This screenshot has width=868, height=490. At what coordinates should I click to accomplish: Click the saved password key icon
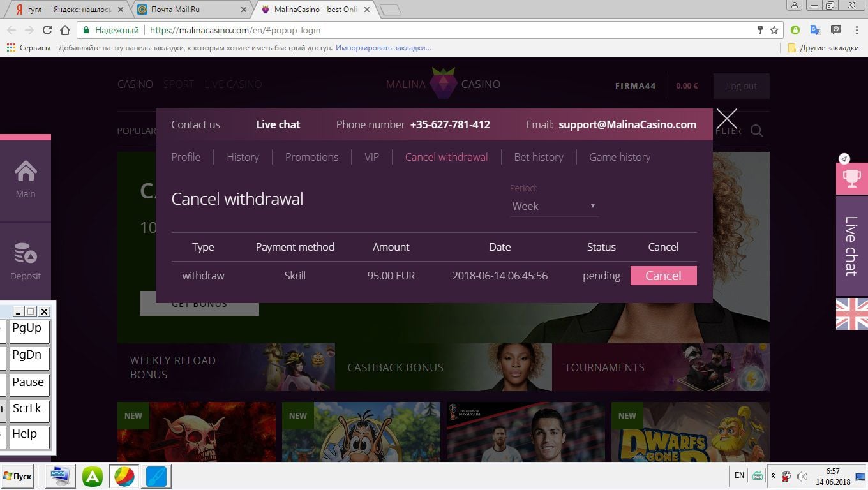(x=759, y=30)
